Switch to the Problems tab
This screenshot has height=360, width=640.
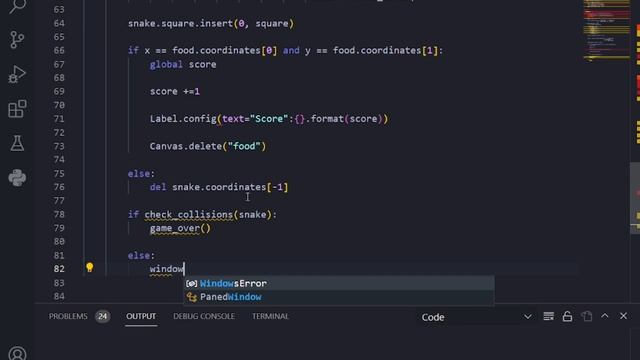68,316
